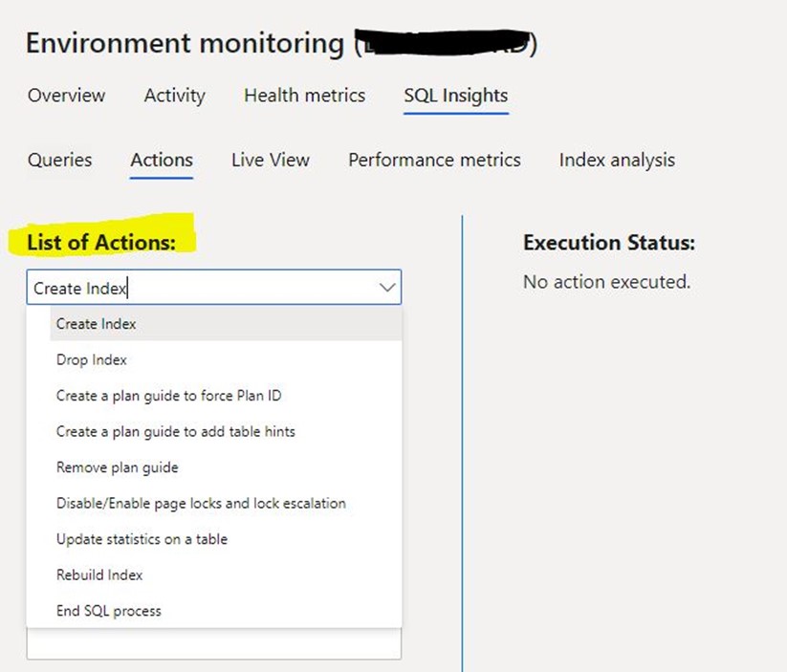Open the Overview tab
Viewport: 787px width, 672px height.
(x=66, y=96)
